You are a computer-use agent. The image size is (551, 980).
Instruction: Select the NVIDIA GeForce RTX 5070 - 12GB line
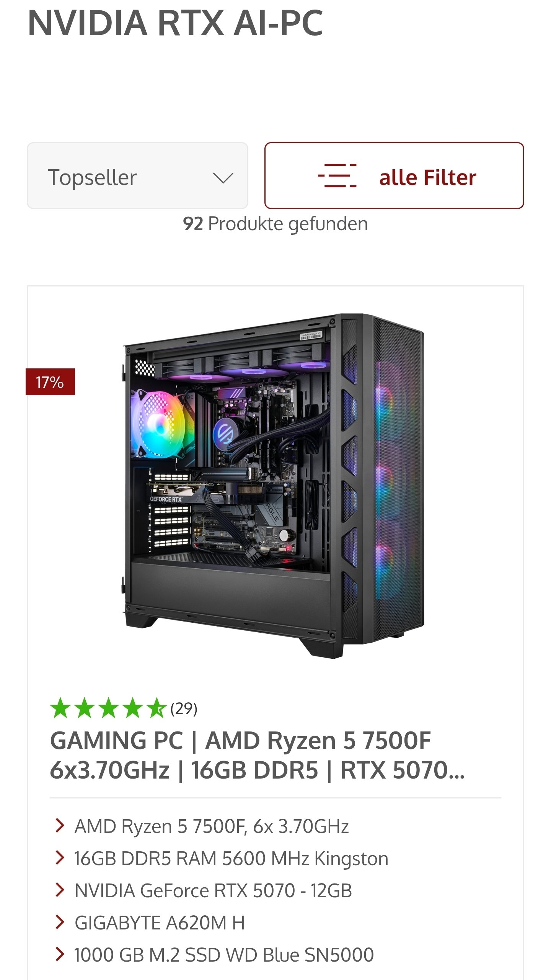point(213,891)
